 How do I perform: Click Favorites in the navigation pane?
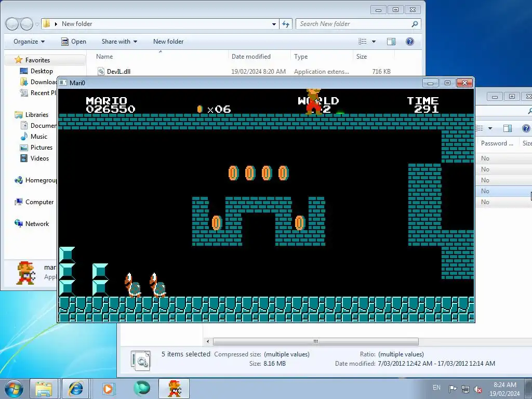pyautogui.click(x=37, y=60)
